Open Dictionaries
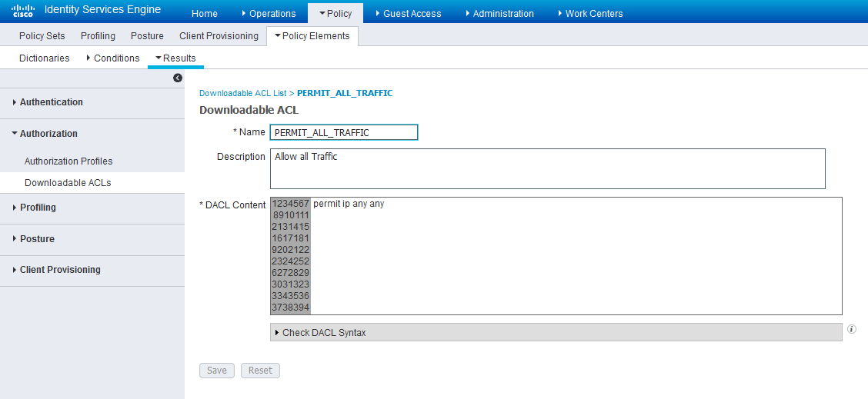868x399 pixels. [45, 58]
